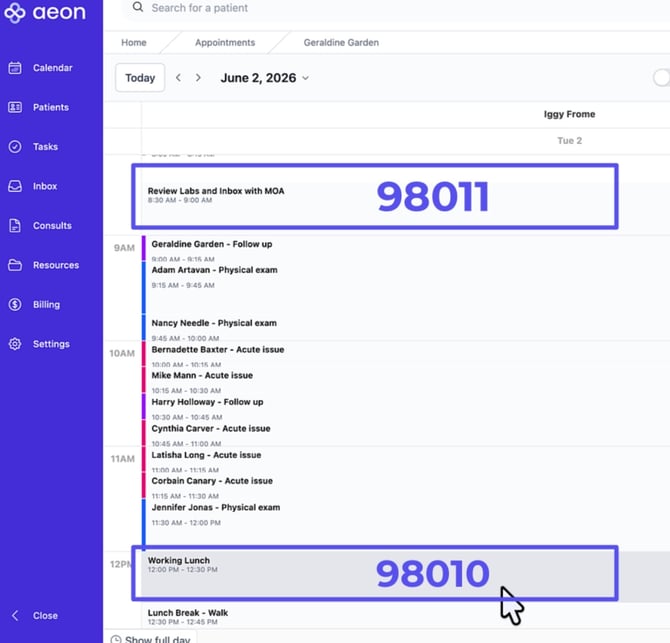This screenshot has height=643, width=670.
Task: Open Billing via its dollar icon
Action: pos(15,304)
